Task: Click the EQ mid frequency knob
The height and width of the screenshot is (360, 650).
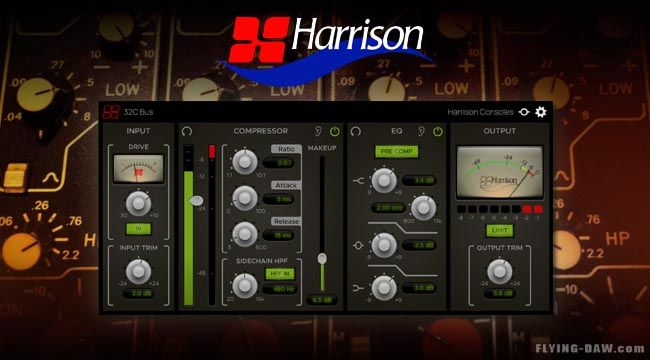Action: point(424,208)
